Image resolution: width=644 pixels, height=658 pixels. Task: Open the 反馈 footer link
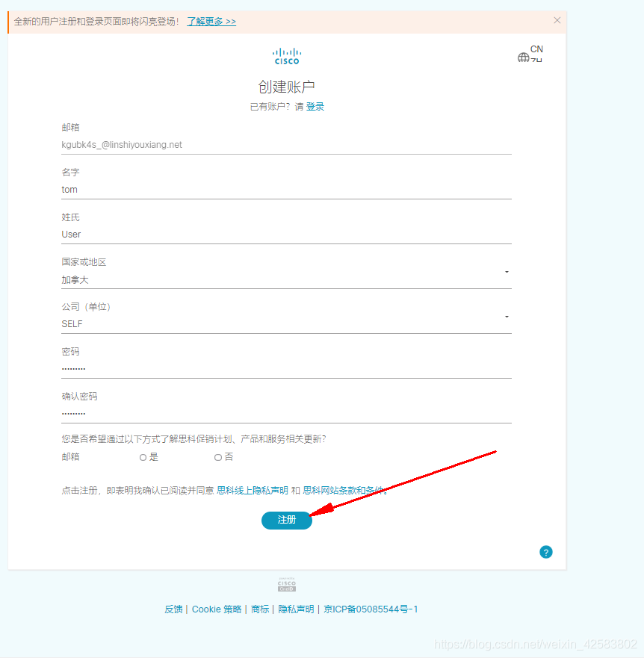(x=173, y=609)
